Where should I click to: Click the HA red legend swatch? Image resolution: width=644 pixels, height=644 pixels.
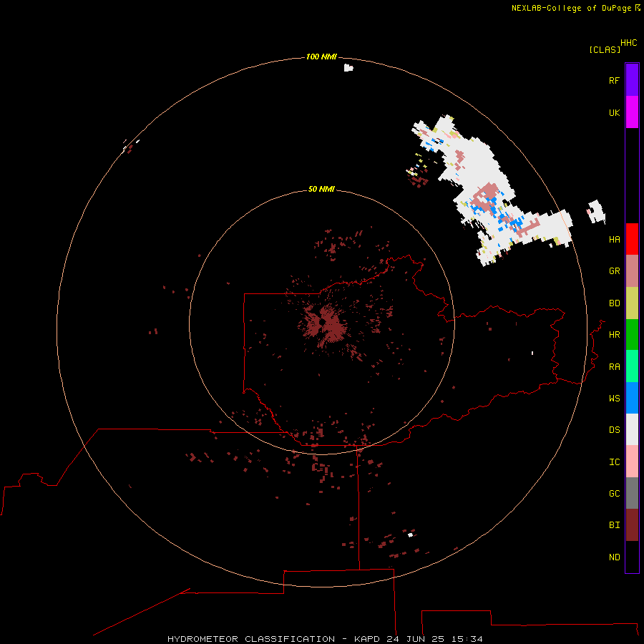pyautogui.click(x=632, y=239)
